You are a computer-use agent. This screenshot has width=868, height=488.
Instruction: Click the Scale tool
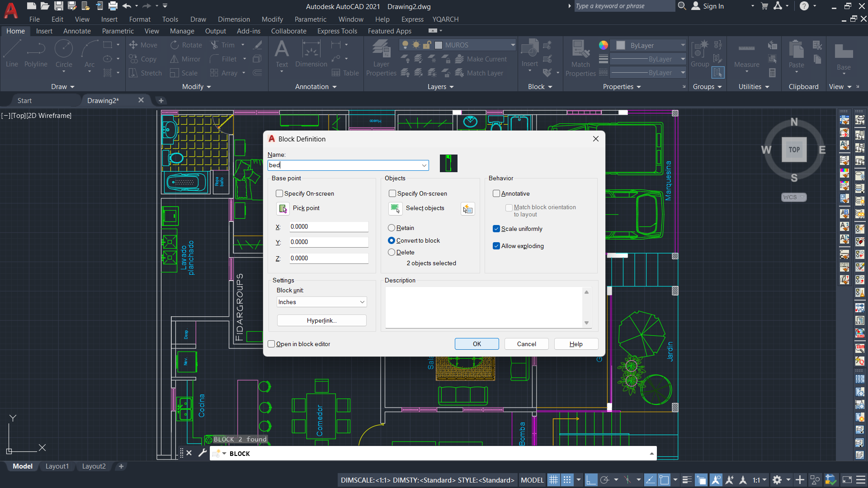184,73
